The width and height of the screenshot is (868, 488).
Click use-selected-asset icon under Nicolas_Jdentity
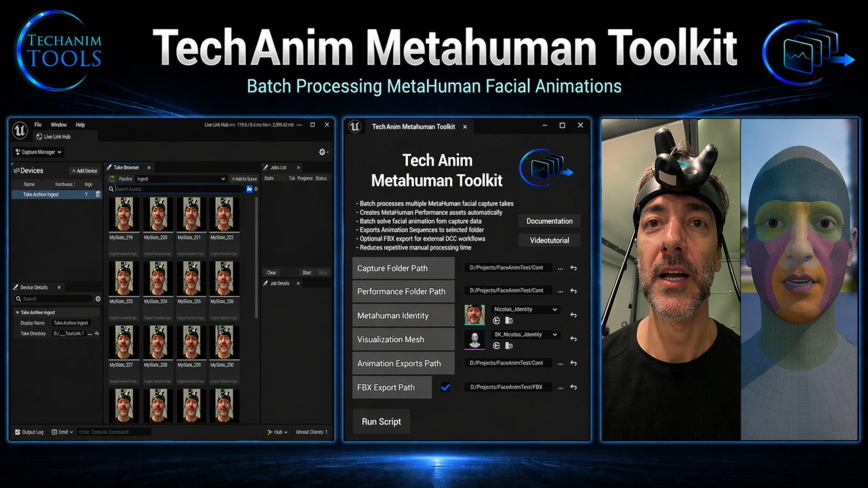496,321
